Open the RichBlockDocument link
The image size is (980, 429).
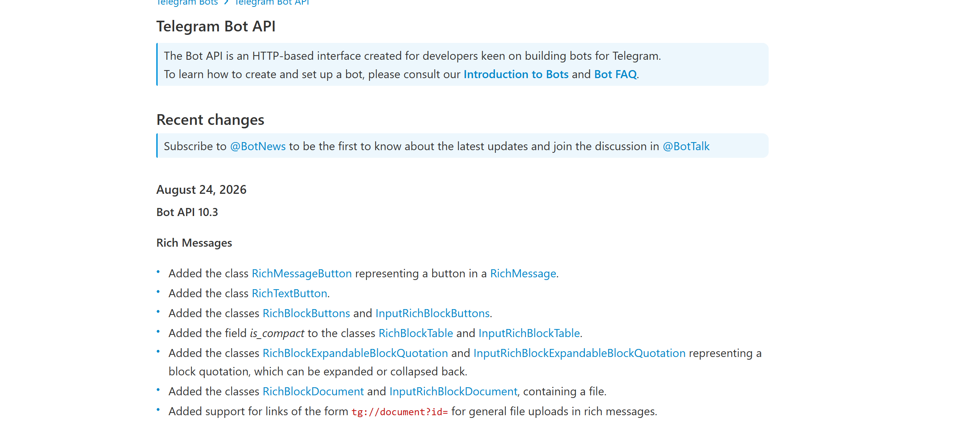[313, 391]
